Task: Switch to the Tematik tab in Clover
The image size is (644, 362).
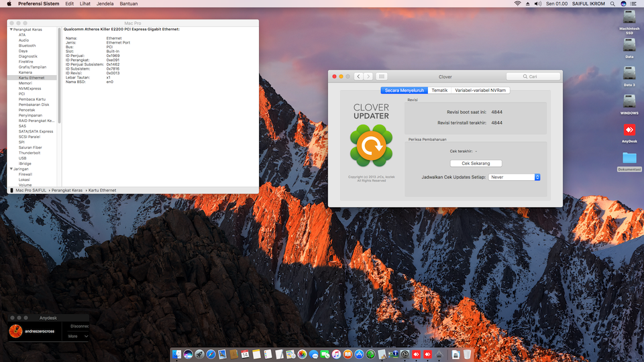Action: tap(439, 90)
